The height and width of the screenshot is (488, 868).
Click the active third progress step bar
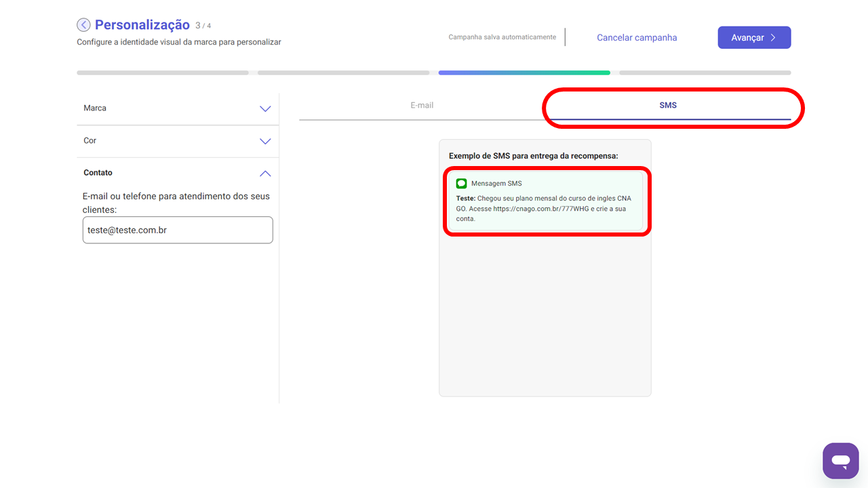pyautogui.click(x=524, y=73)
